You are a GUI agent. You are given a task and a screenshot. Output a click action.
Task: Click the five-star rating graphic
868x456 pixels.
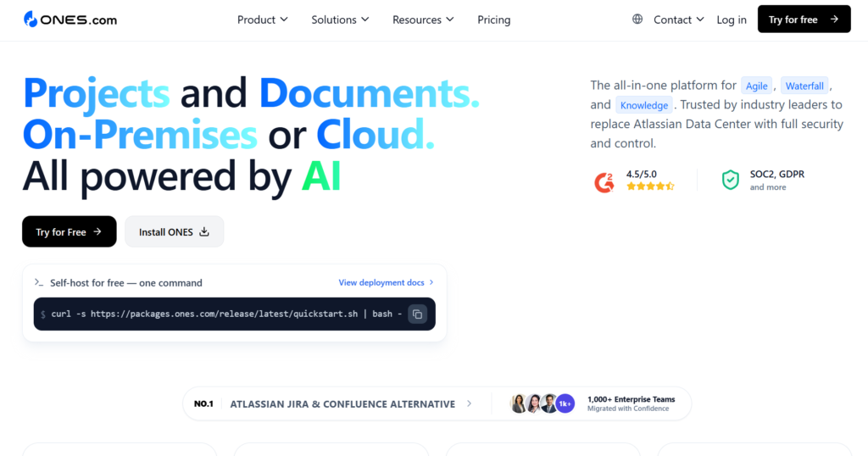(x=650, y=186)
